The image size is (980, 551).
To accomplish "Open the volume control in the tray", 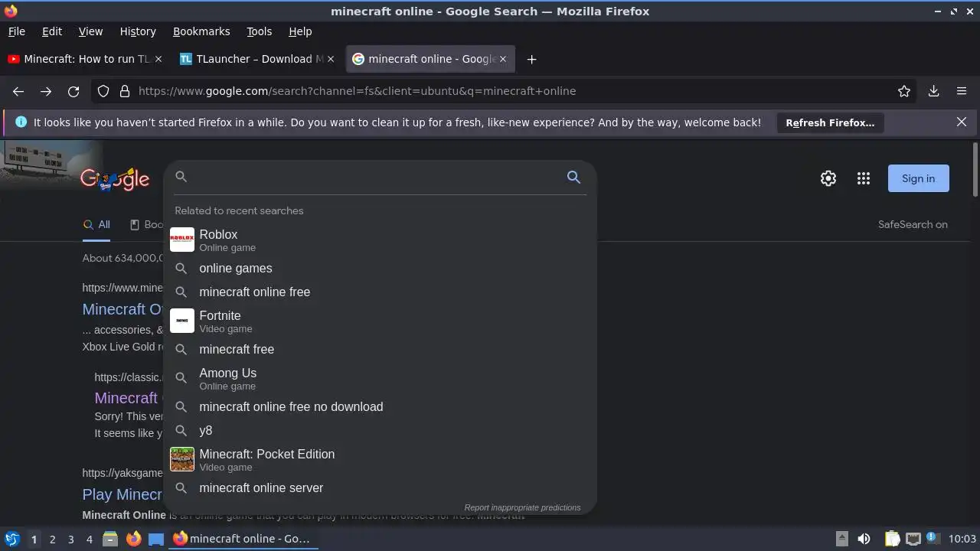I will [x=864, y=539].
